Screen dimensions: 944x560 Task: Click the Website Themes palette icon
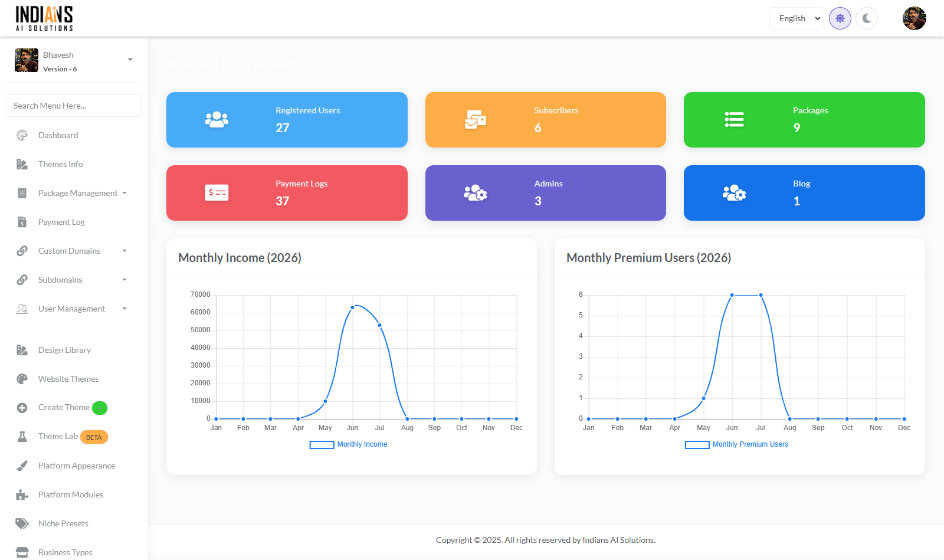point(22,379)
